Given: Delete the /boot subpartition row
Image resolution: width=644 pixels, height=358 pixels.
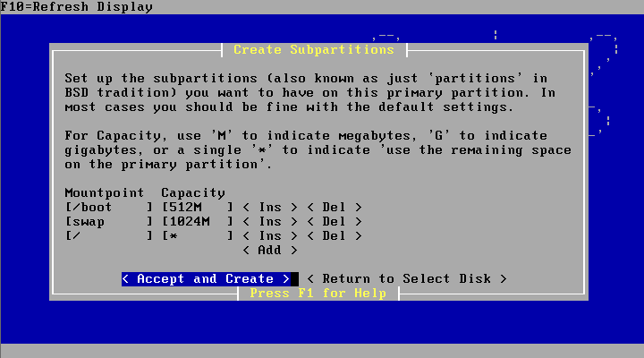Looking at the screenshot, I should (x=334, y=207).
